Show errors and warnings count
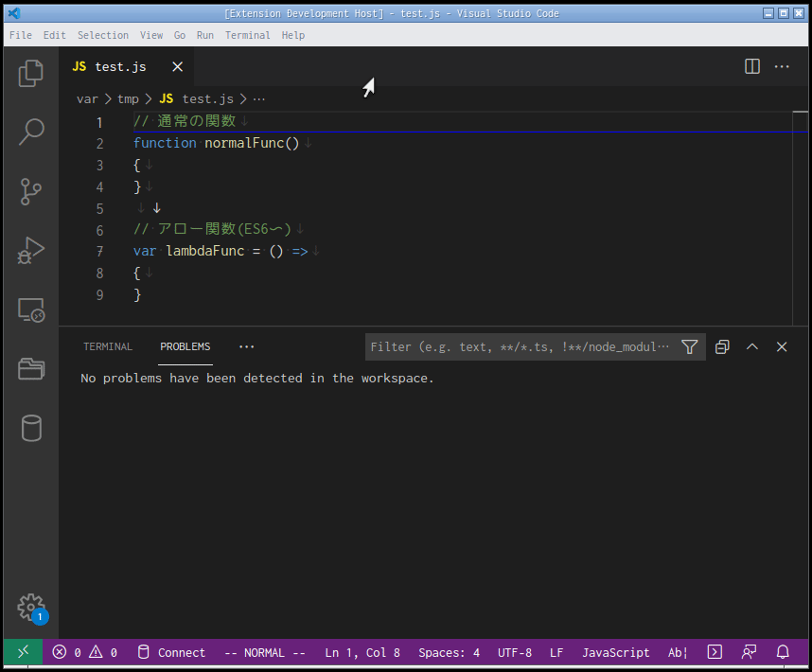812x672 pixels. tap(85, 652)
